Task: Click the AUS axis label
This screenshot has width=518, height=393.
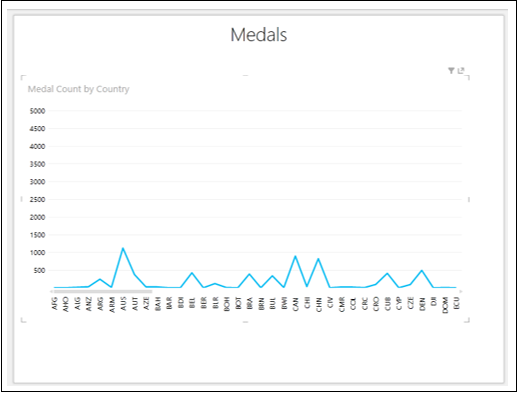Action: click(x=123, y=304)
